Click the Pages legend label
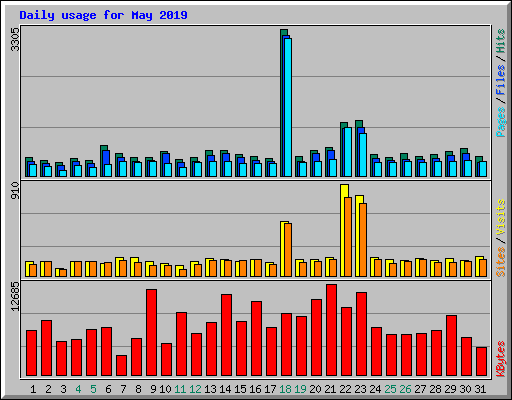Screen dimensions: 512x400 pos(501,122)
